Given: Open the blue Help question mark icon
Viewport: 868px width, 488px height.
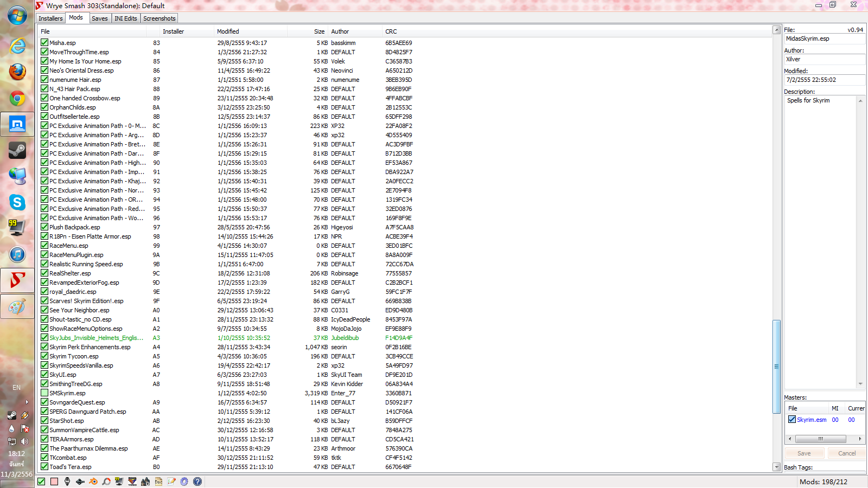Looking at the screenshot, I should tap(197, 481).
